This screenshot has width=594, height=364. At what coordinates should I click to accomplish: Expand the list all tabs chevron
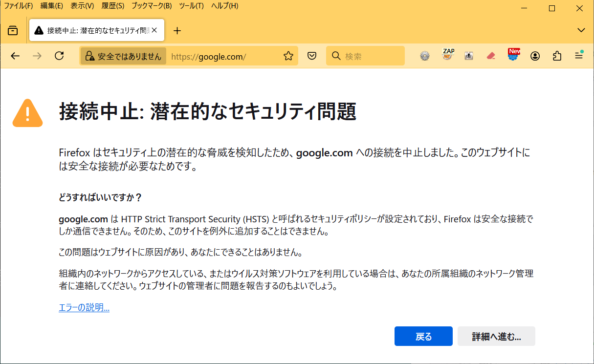pos(581,30)
